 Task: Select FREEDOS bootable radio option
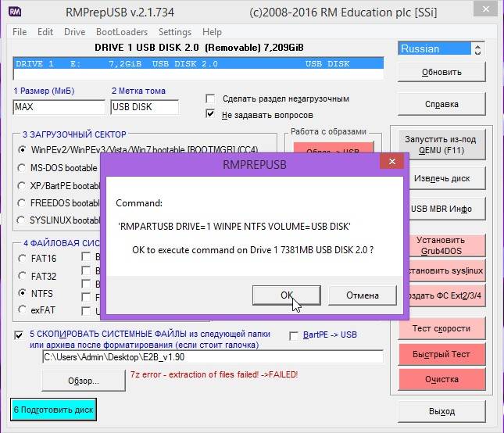[22, 203]
